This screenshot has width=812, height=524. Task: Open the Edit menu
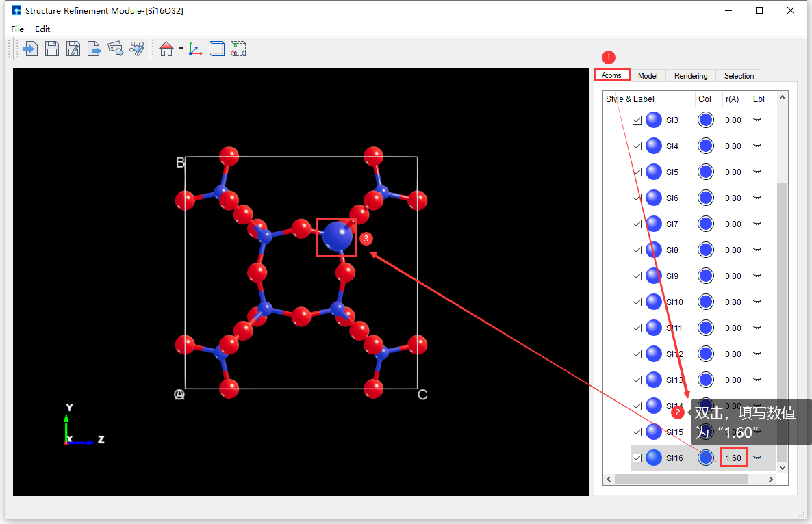point(42,29)
